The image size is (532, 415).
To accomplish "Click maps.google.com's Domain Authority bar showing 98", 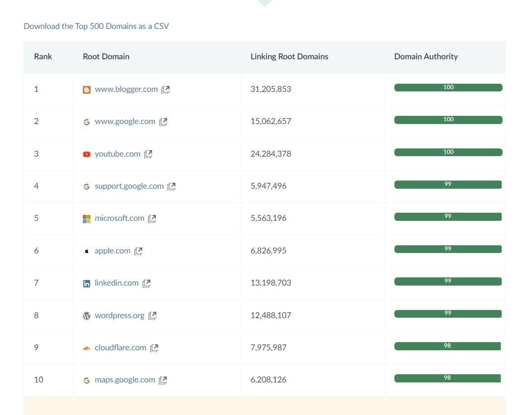I will (447, 378).
